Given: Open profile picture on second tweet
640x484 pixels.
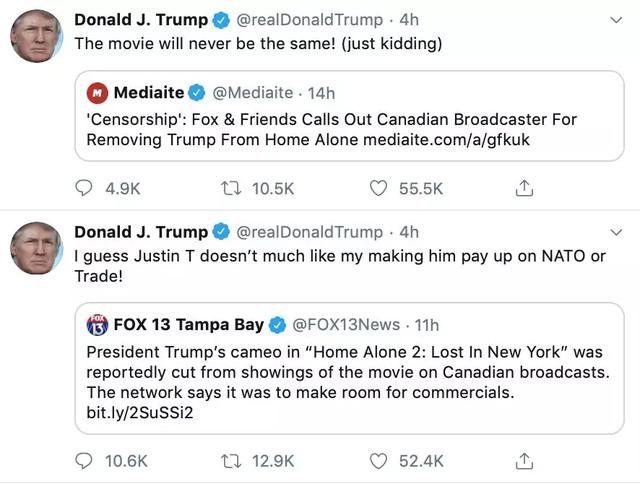Looking at the screenshot, I should pos(37,247).
